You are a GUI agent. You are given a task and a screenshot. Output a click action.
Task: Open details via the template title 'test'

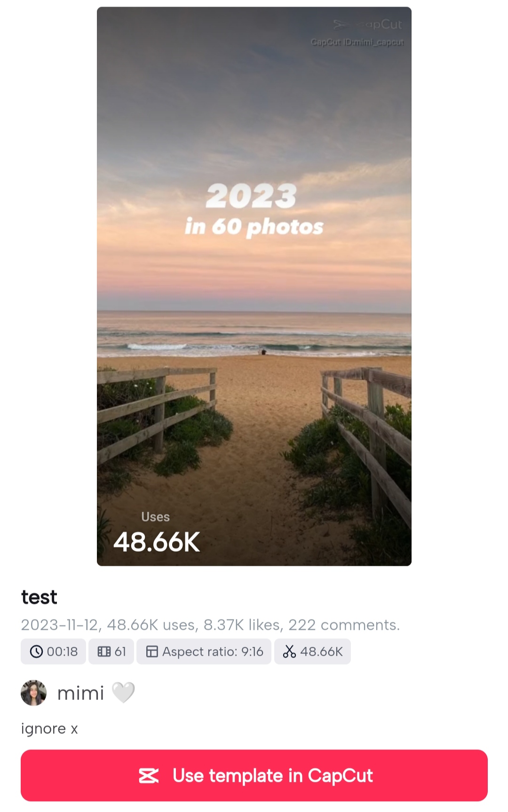point(39,596)
